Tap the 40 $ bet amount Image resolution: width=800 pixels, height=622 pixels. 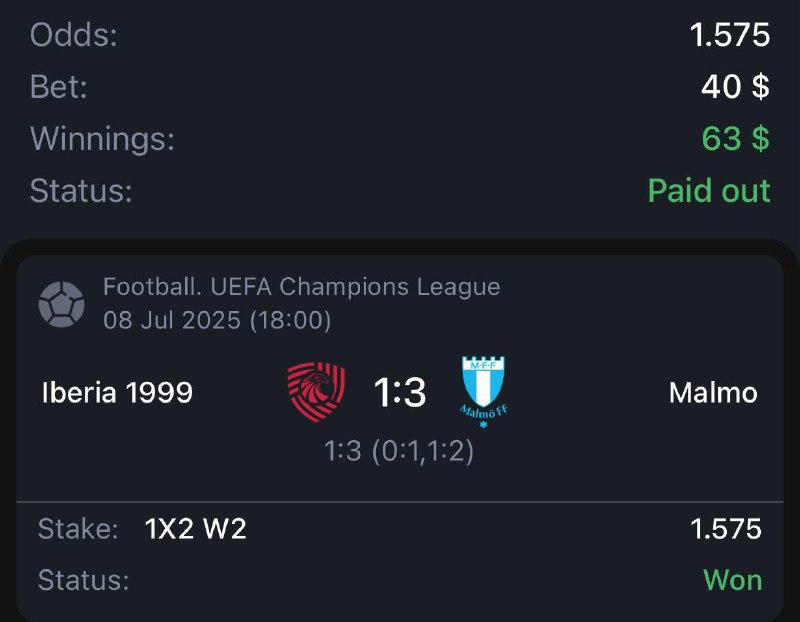[735, 87]
